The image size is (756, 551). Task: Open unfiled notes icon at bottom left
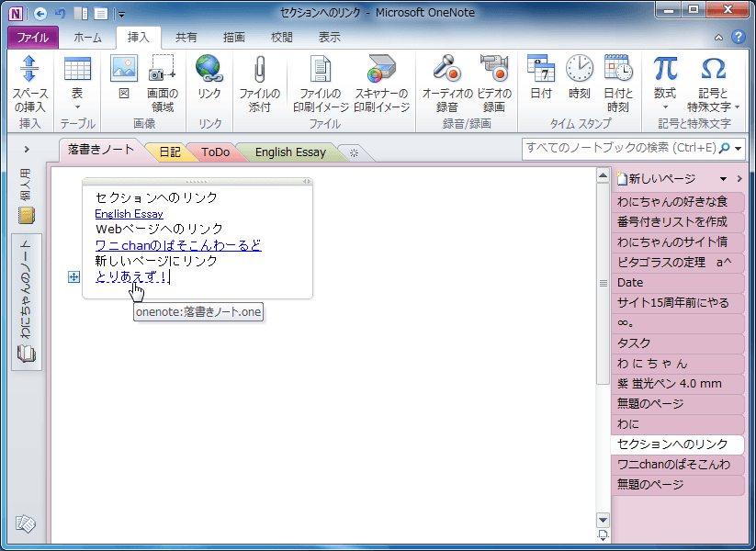(x=25, y=524)
